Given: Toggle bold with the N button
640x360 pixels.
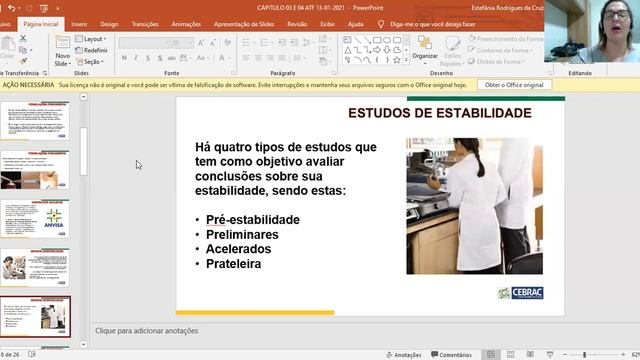Looking at the screenshot, I should 124,58.
